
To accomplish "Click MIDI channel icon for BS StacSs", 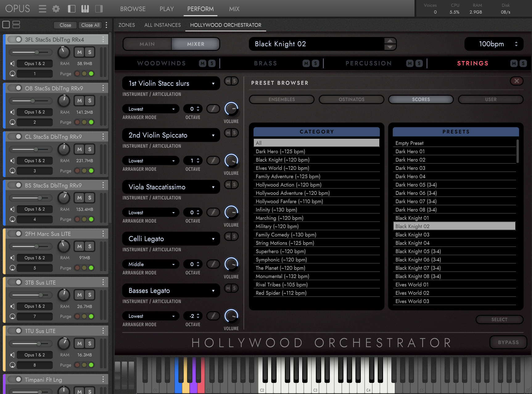I will pos(12,219).
